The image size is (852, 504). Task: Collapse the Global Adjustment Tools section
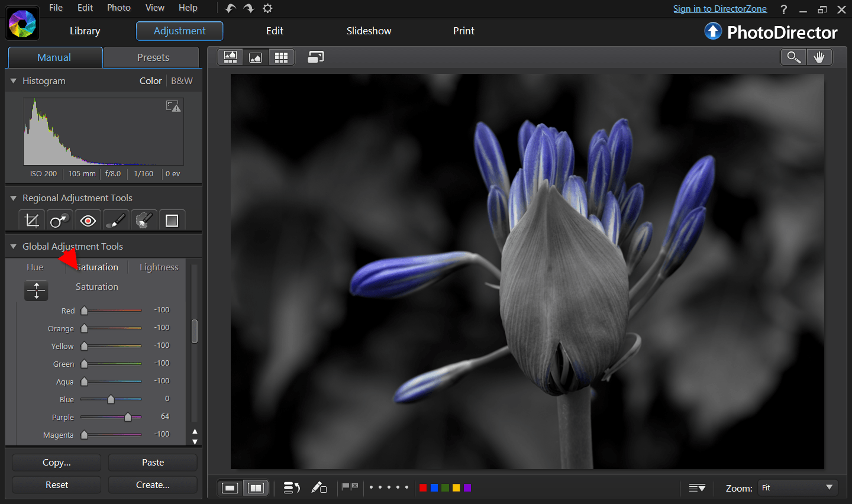click(14, 247)
